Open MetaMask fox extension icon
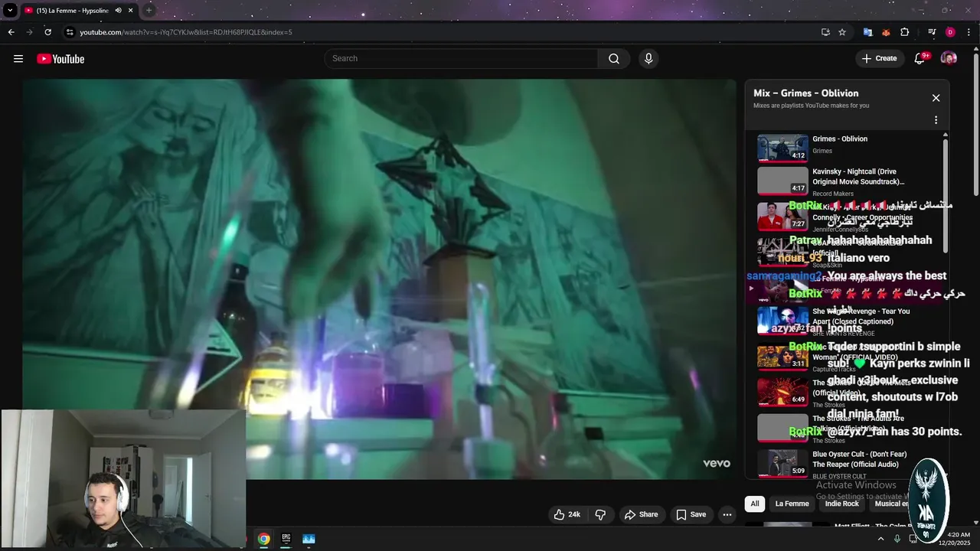The image size is (980, 551). click(886, 32)
